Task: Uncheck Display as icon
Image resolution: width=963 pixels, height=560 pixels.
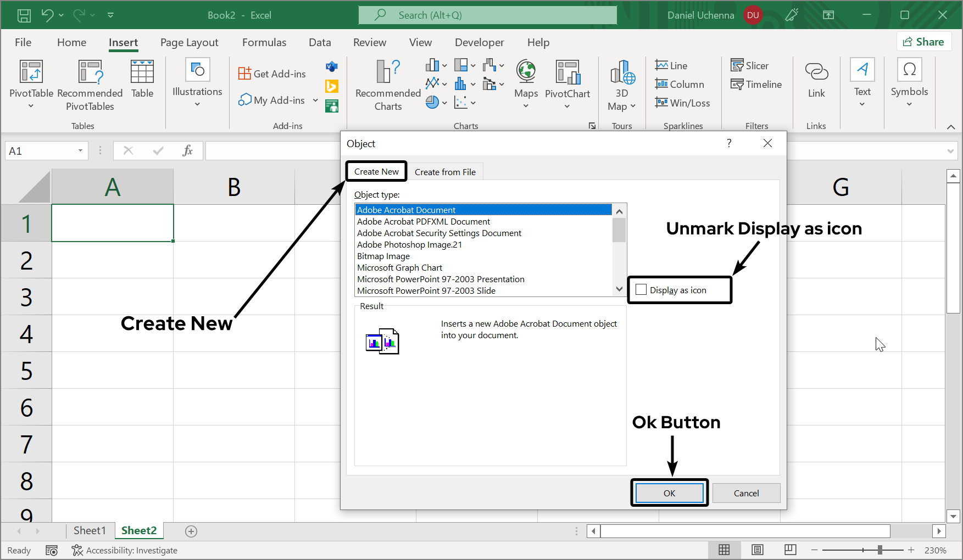Action: pyautogui.click(x=641, y=289)
